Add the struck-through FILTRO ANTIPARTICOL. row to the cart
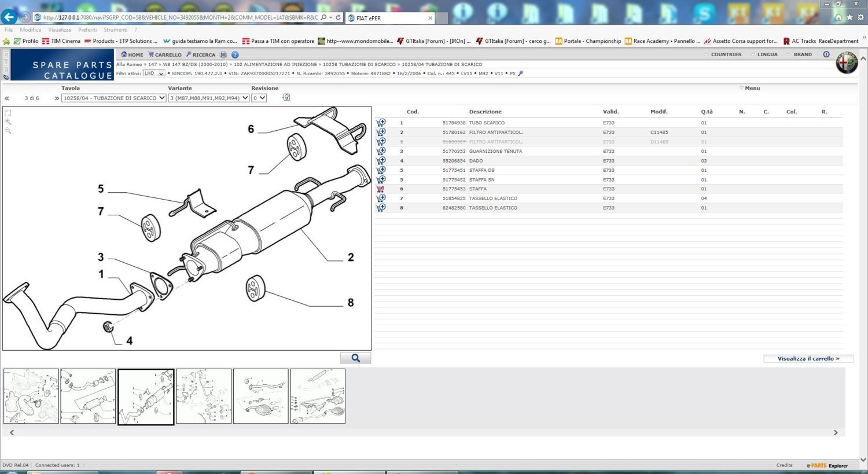 tap(381, 141)
